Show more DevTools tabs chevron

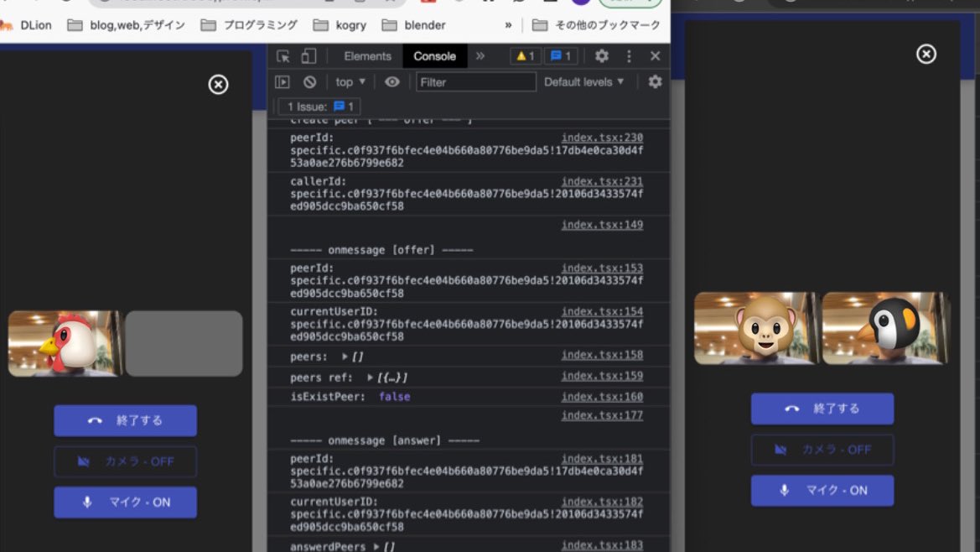tap(480, 56)
